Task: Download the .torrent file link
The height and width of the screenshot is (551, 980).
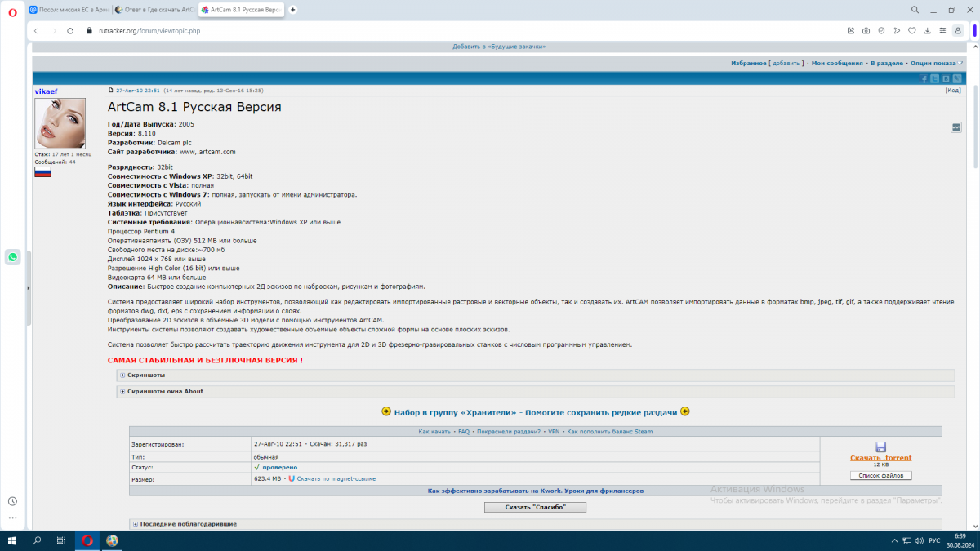Action: [880, 458]
